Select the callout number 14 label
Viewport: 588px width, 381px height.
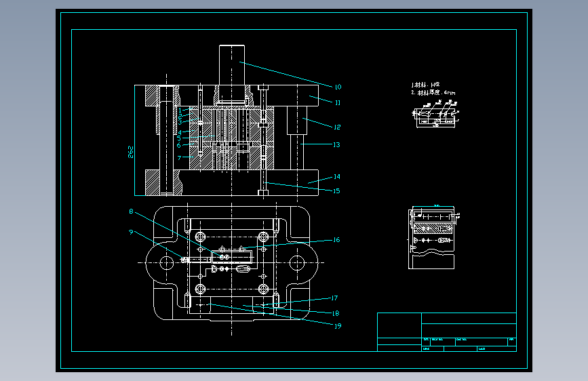(337, 177)
